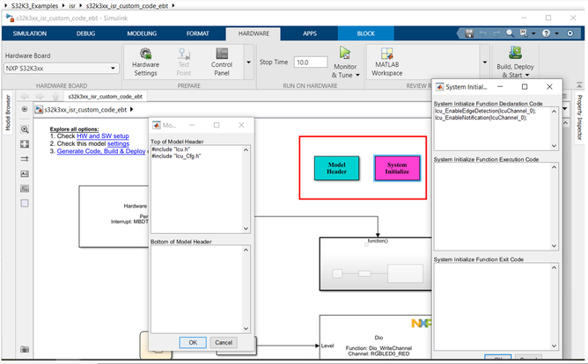
Task: Click the zoom-in tool in canvas palette
Action: point(25,129)
